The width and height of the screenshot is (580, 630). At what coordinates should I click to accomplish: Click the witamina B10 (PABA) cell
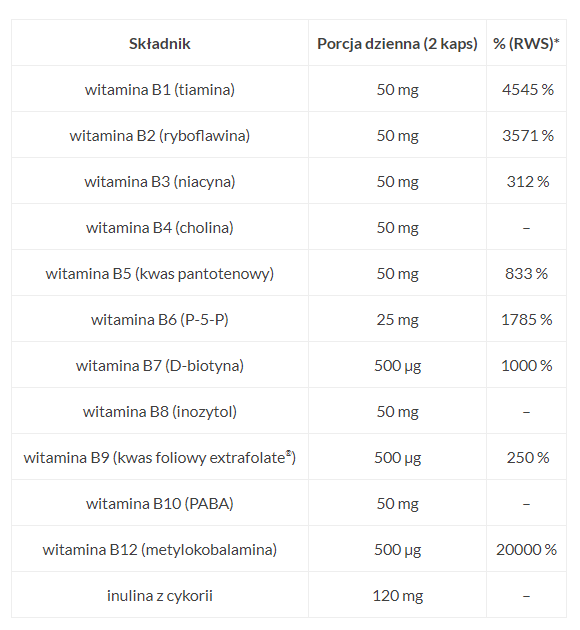[159, 503]
